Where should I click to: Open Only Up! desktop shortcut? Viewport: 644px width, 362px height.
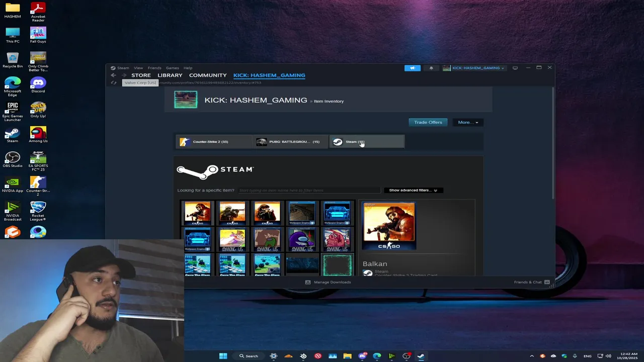click(x=38, y=110)
